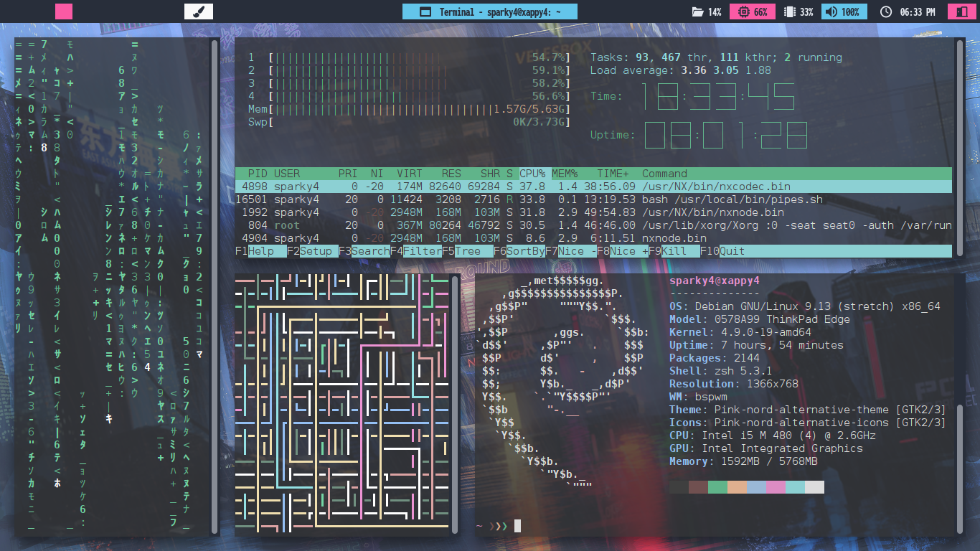Click Quit in the htop function bar
The width and height of the screenshot is (980, 551).
732,251
